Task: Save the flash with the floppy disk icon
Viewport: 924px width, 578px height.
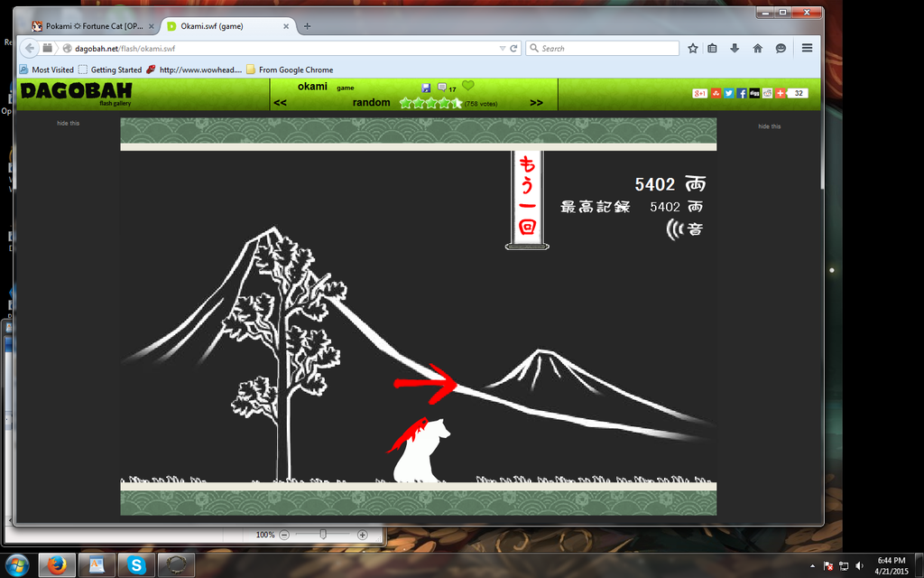Action: tap(426, 88)
